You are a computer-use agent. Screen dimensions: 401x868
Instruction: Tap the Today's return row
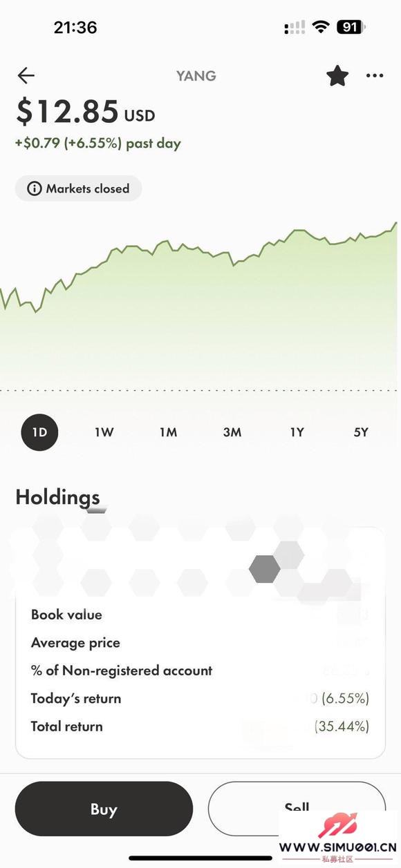200,698
